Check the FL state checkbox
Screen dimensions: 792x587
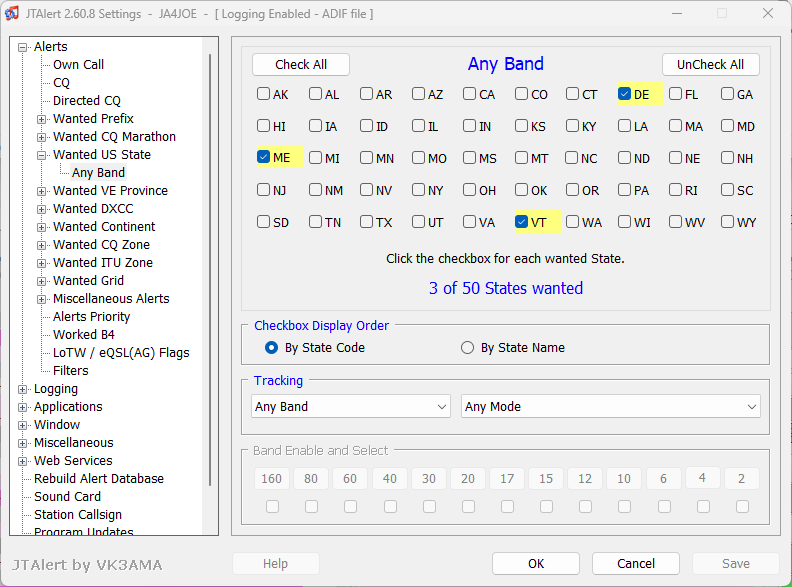675,94
